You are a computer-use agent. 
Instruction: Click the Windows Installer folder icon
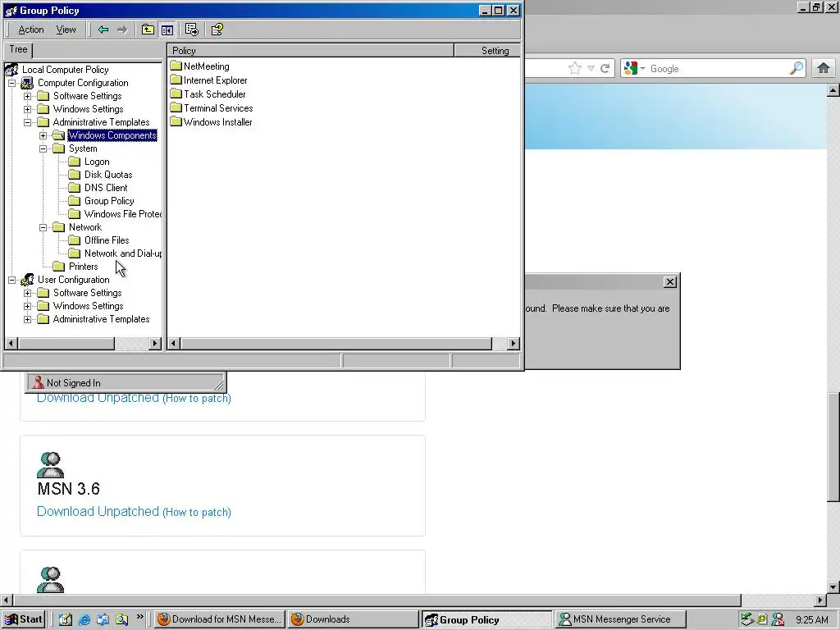(x=176, y=121)
